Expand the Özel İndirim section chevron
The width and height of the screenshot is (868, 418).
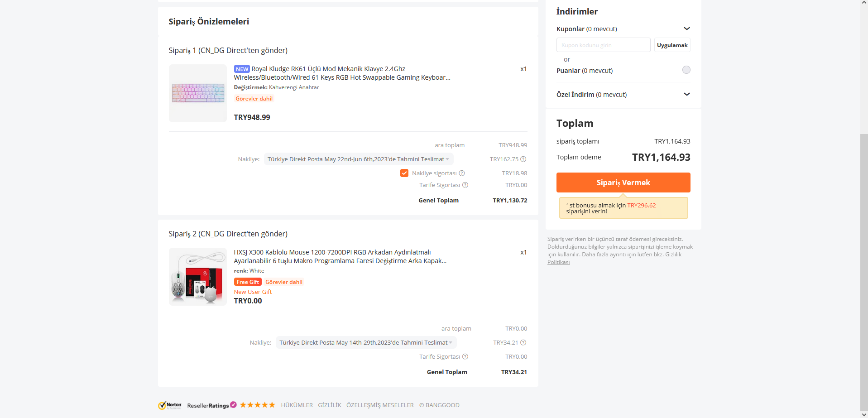687,94
